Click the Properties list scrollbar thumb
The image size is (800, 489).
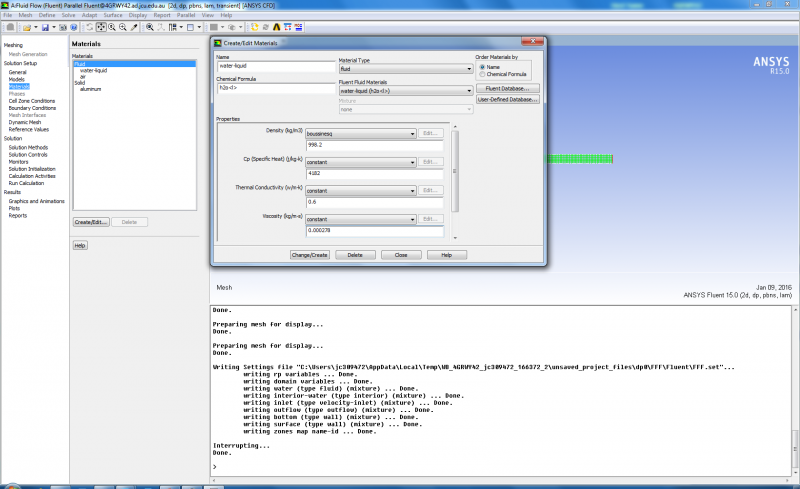point(455,171)
